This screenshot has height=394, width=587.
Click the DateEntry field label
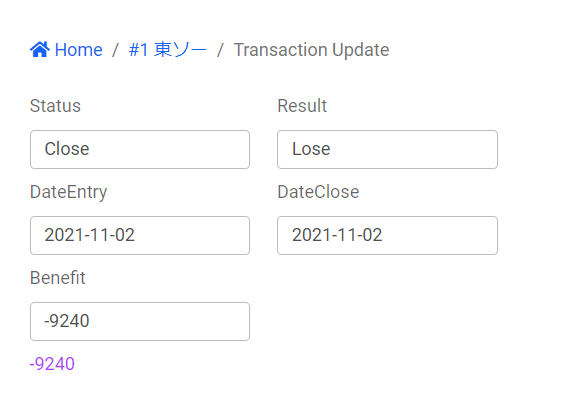[69, 193]
